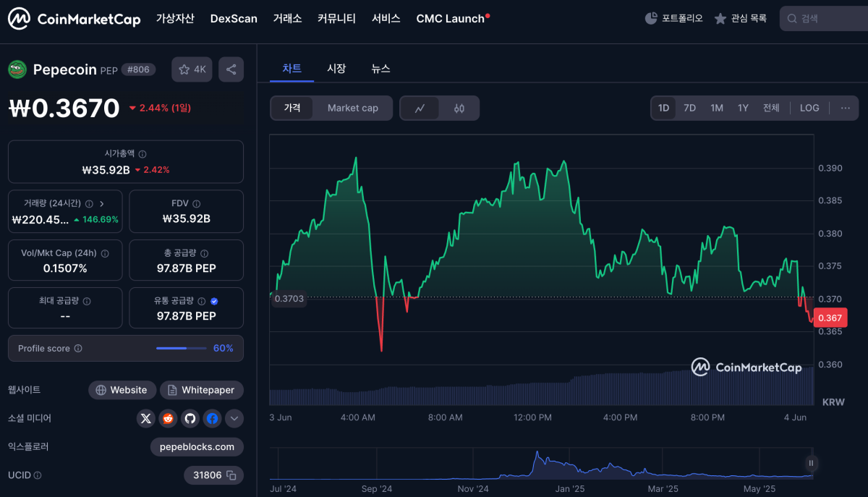Click the share icon next to Pepecoin
Screen dimensions: 868x497
[x=231, y=69]
